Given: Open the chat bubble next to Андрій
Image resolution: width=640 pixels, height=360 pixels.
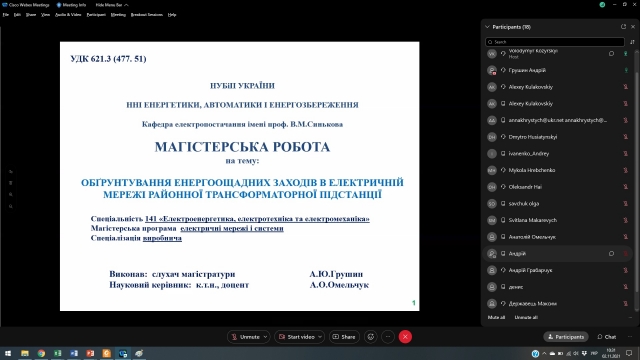Looking at the screenshot, I should pos(611,253).
